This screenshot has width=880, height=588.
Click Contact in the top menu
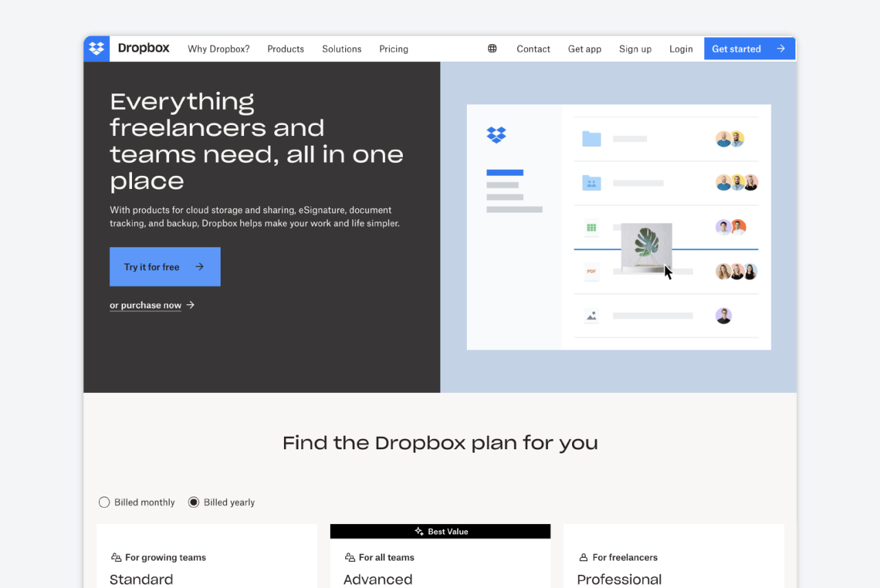coord(533,49)
